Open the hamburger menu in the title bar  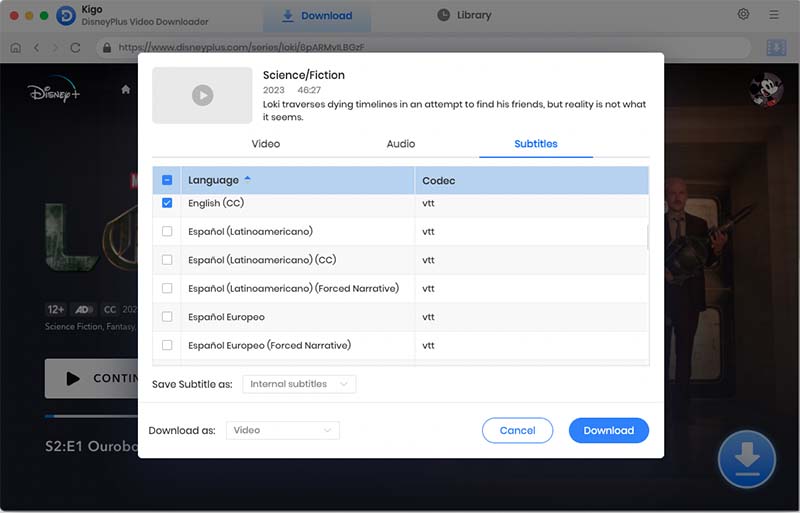[773, 15]
